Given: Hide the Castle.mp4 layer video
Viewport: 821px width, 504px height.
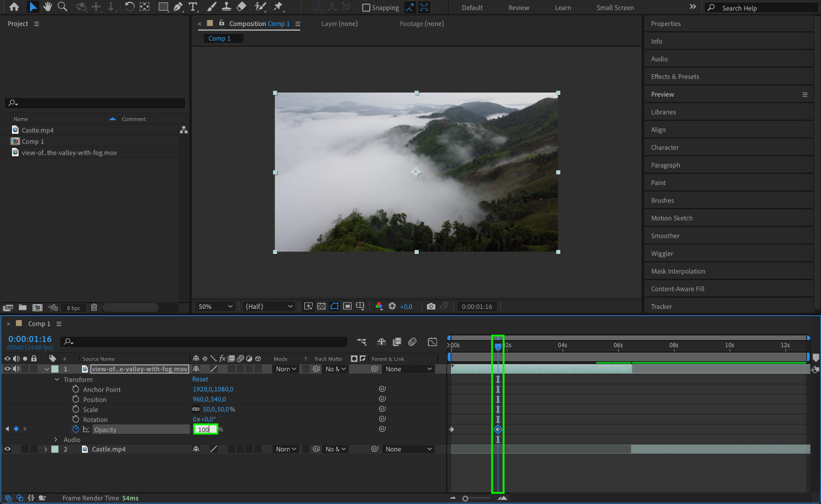Looking at the screenshot, I should point(7,449).
